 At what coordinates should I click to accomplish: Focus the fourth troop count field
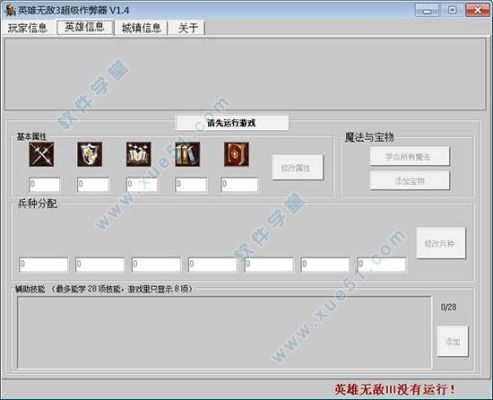click(212, 264)
